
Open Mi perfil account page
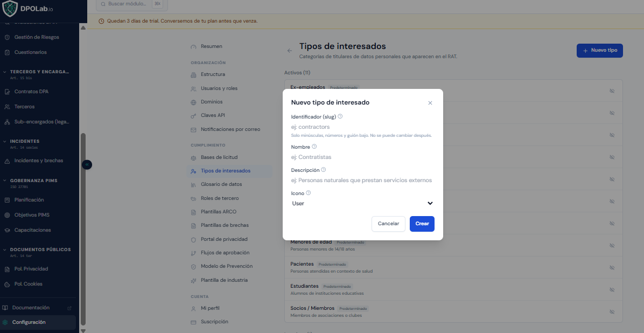[x=229, y=308]
